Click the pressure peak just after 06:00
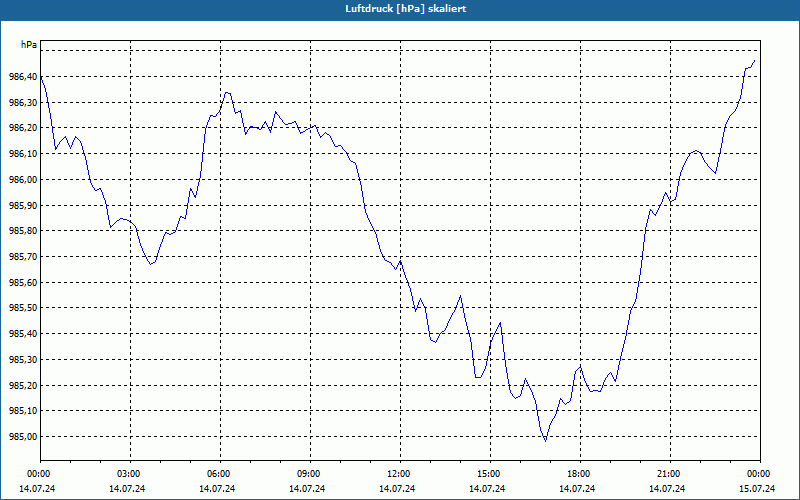This screenshot has height=500, width=800. (227, 92)
